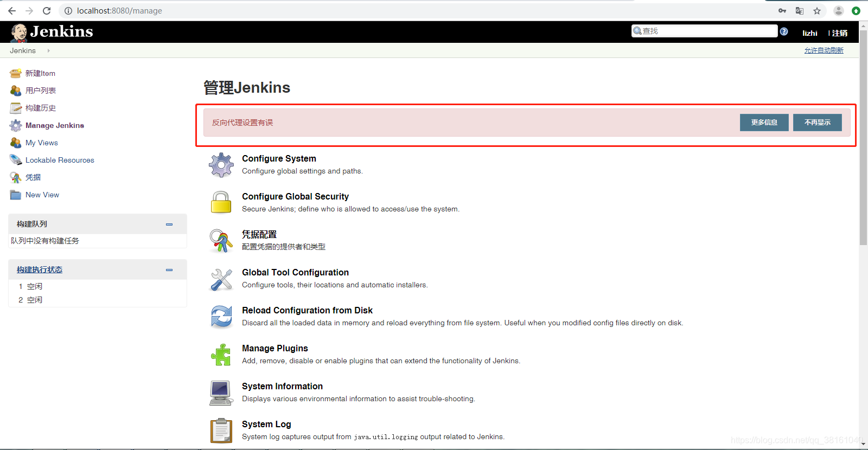Viewport: 868px width, 450px height.
Task: Click the browser address bar URL
Action: tap(119, 11)
